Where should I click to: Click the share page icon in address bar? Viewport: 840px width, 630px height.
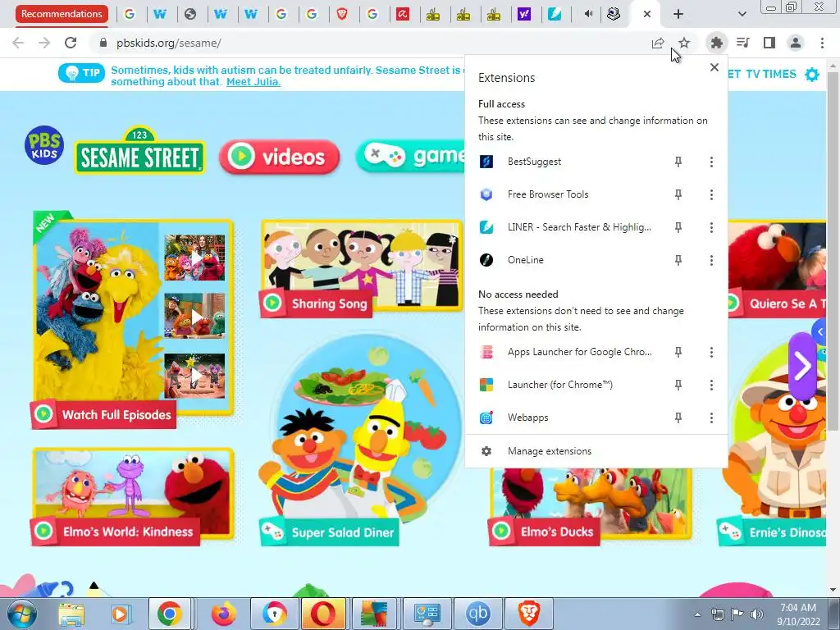click(x=658, y=43)
